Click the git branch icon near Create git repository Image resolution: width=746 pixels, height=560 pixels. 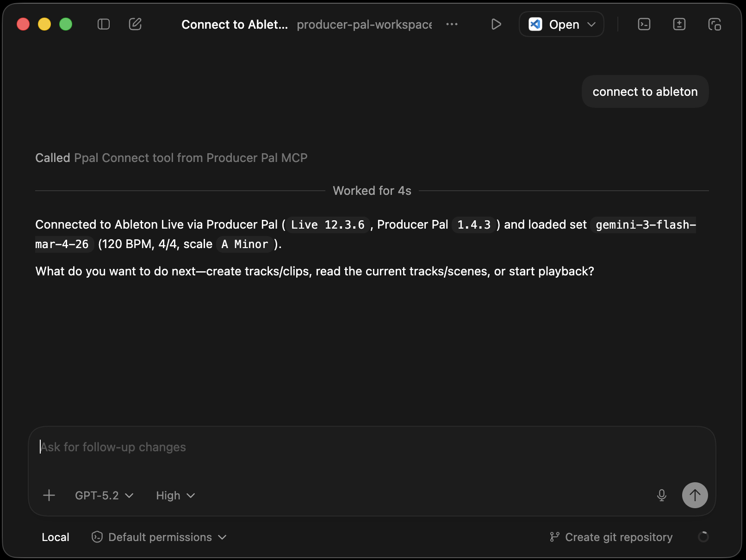point(555,537)
